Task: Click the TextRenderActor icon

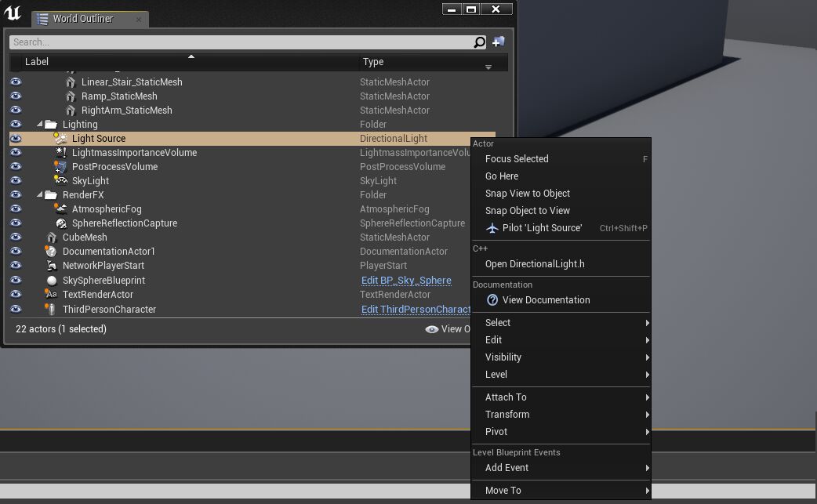Action: 51,295
